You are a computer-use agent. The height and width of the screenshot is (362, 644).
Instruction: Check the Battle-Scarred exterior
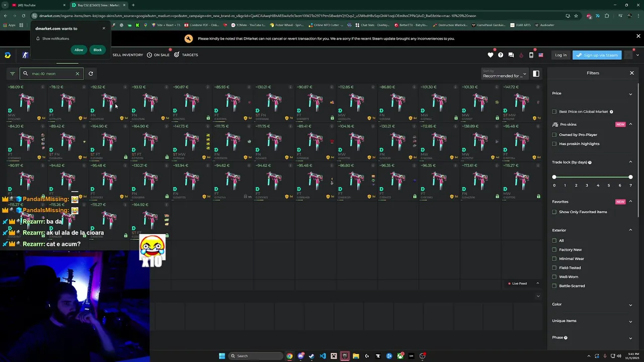point(554,286)
